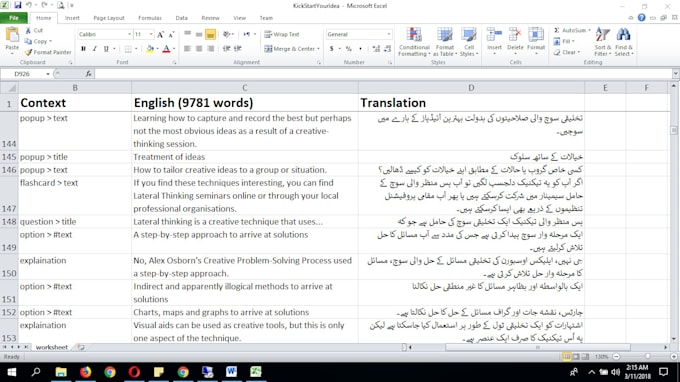The image size is (680, 382).
Task: Open Windows Start button
Action: tap(12, 372)
